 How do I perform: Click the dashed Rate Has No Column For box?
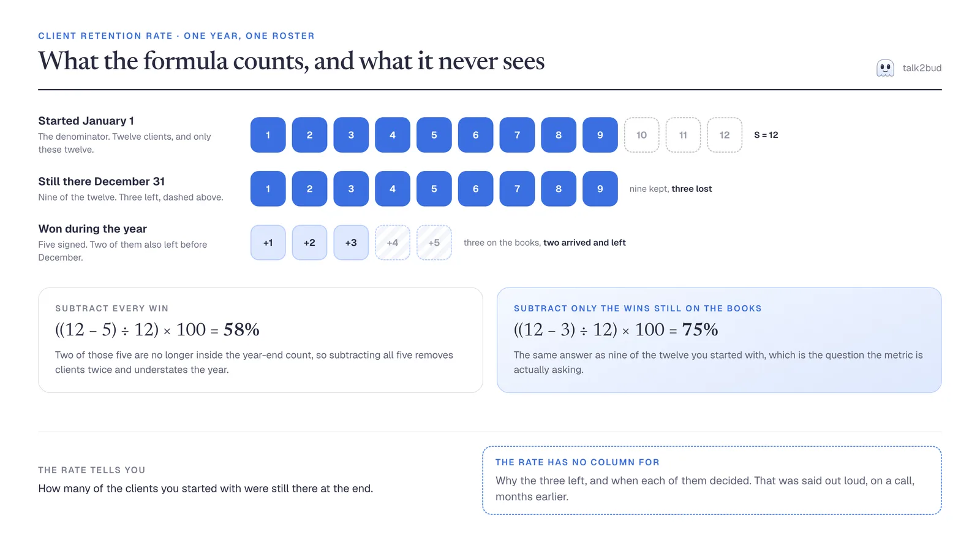[x=712, y=481]
